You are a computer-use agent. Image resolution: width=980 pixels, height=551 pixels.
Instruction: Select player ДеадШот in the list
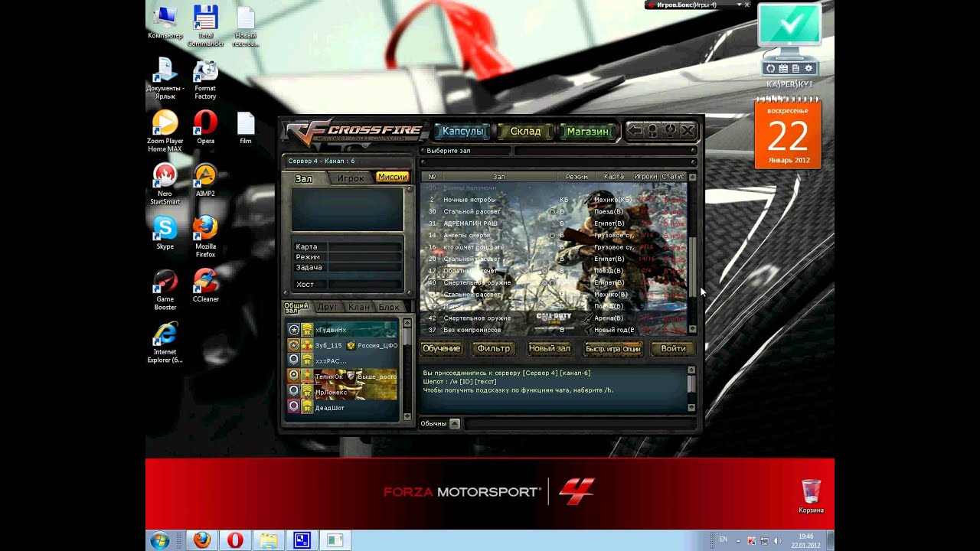pos(342,408)
